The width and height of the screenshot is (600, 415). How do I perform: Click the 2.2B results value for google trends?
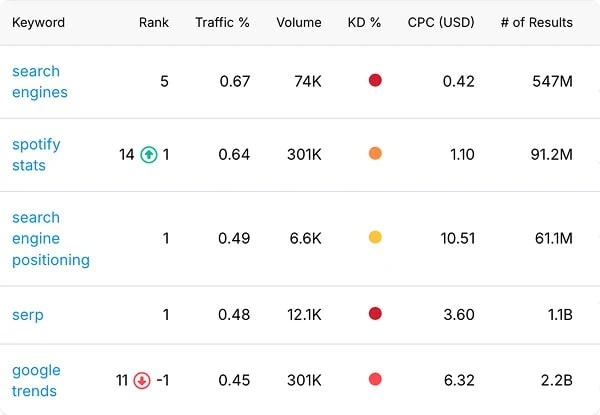[557, 381]
